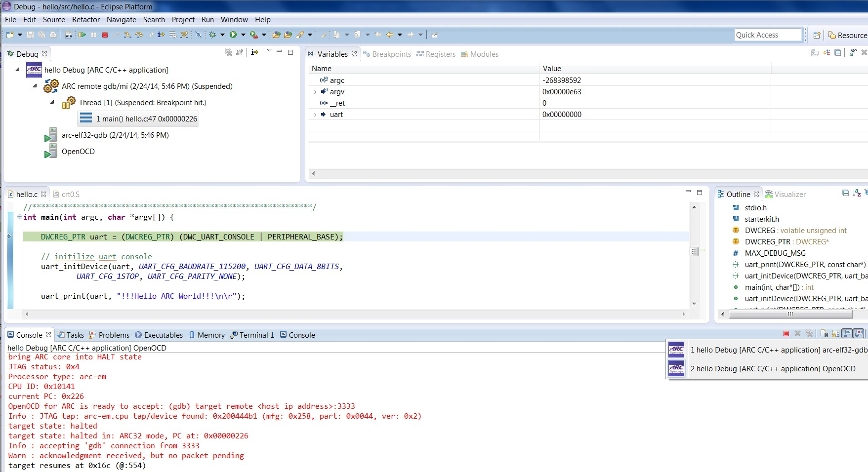Collapse the ARC remote gdb/mi node
Screen dimensions: 868x472
pos(35,86)
